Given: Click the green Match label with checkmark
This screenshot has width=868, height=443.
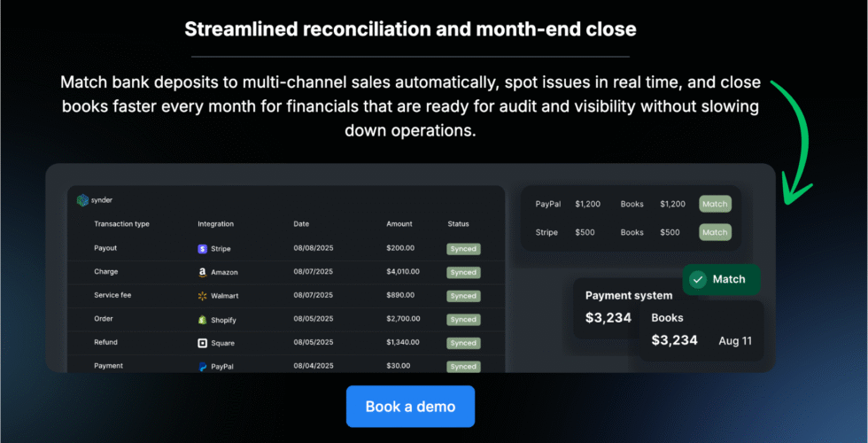Looking at the screenshot, I should 721,280.
